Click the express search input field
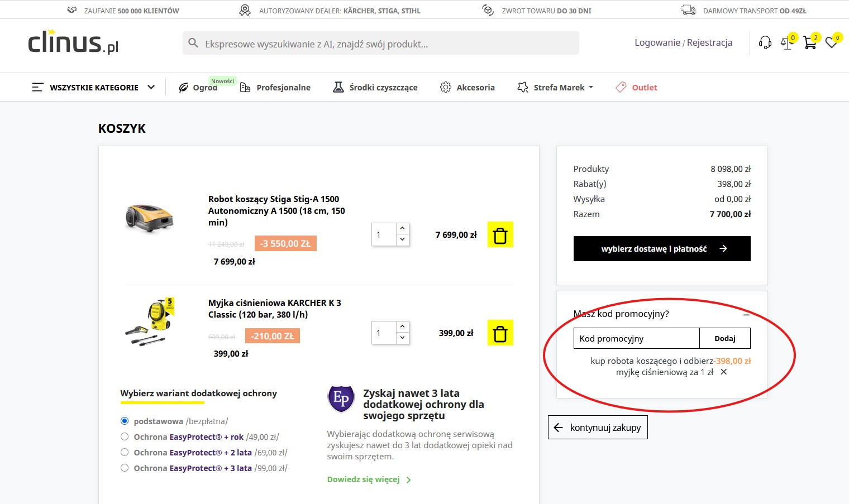 pyautogui.click(x=381, y=43)
